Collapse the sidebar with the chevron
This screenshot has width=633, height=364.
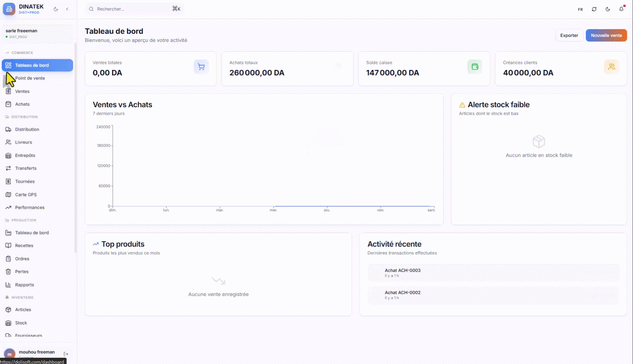click(67, 9)
